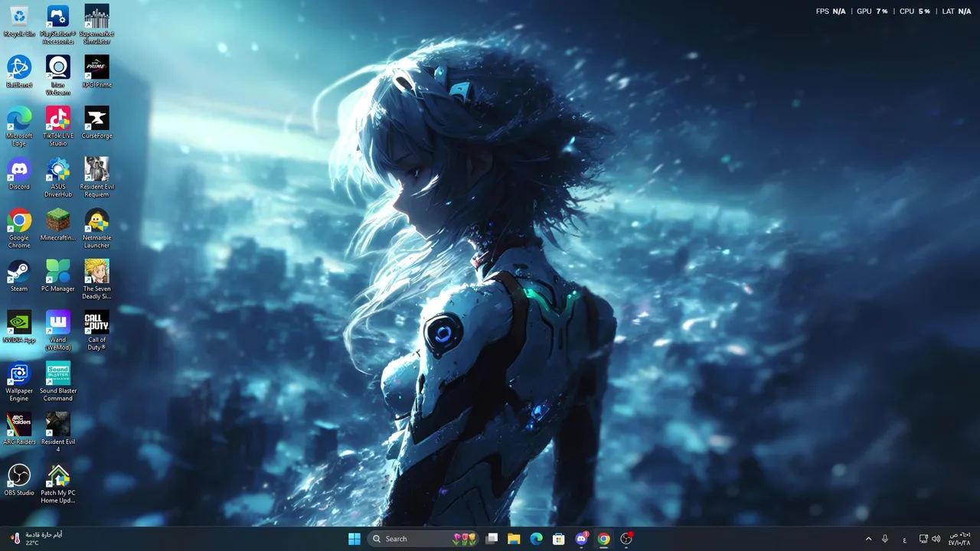Open the Insta360 webcam app icon
Image resolution: width=980 pixels, height=551 pixels.
pyautogui.click(x=58, y=75)
